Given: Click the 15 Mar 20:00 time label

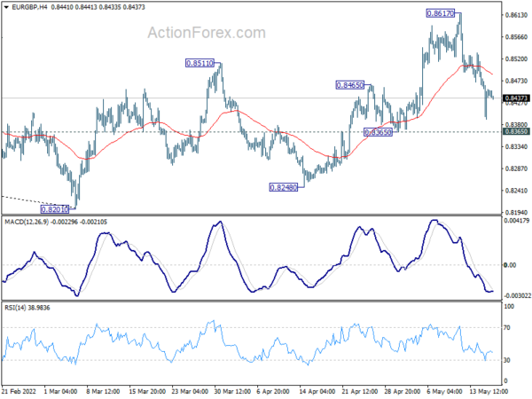Looking at the screenshot, I should pos(147,392).
